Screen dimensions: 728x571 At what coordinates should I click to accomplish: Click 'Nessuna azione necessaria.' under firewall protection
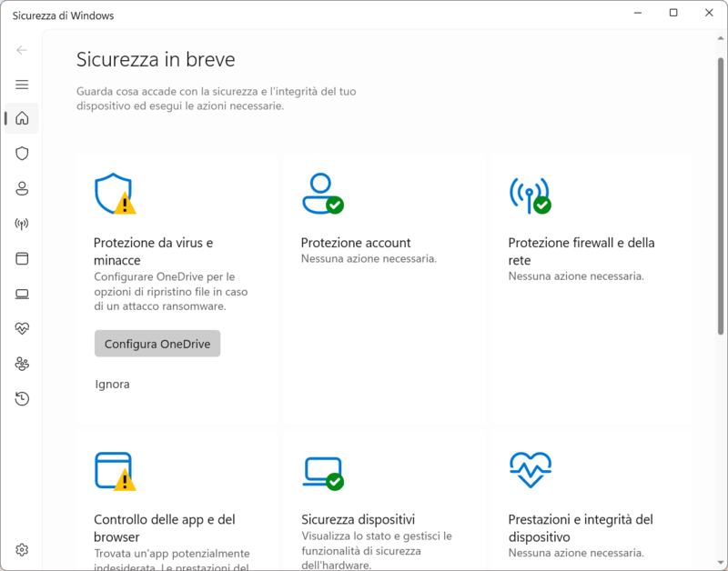click(x=576, y=276)
